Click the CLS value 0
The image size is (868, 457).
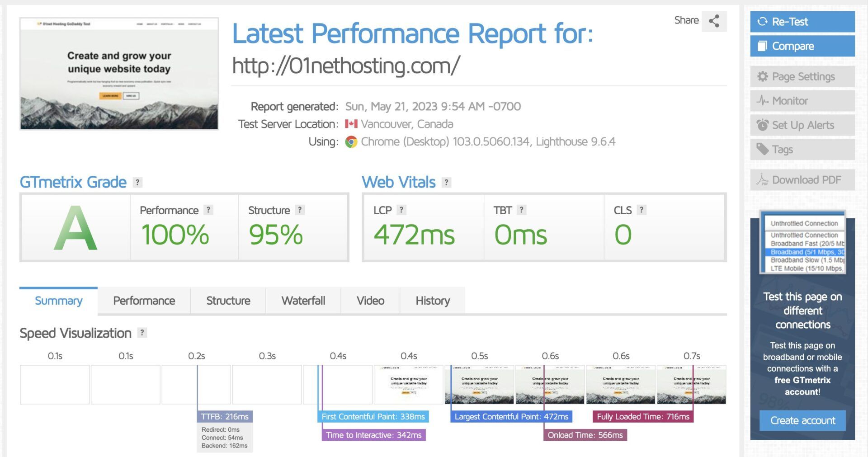(623, 235)
